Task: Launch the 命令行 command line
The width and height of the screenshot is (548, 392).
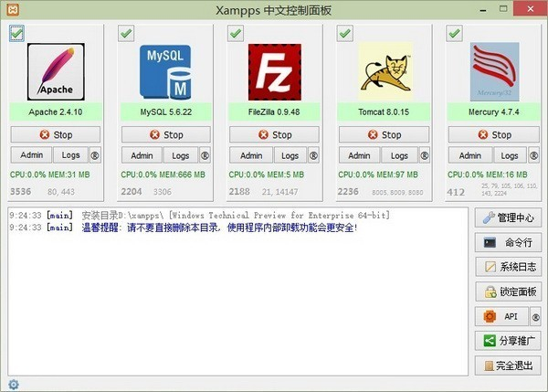Action: (508, 242)
